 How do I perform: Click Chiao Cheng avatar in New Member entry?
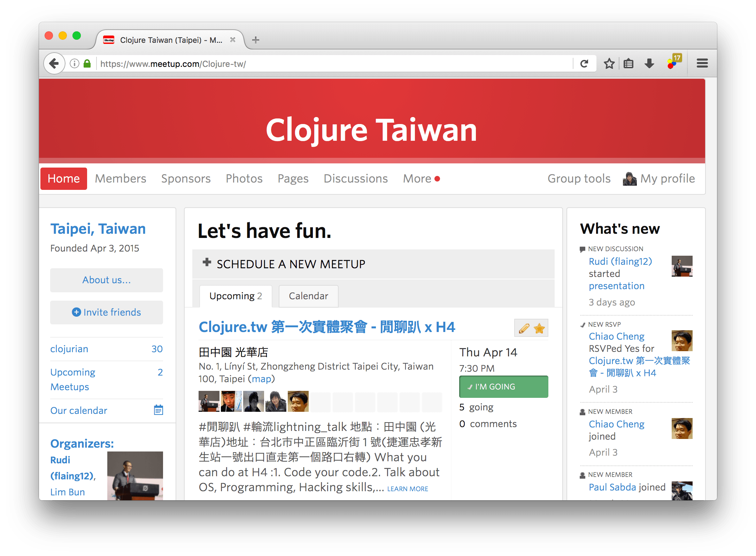click(x=682, y=428)
